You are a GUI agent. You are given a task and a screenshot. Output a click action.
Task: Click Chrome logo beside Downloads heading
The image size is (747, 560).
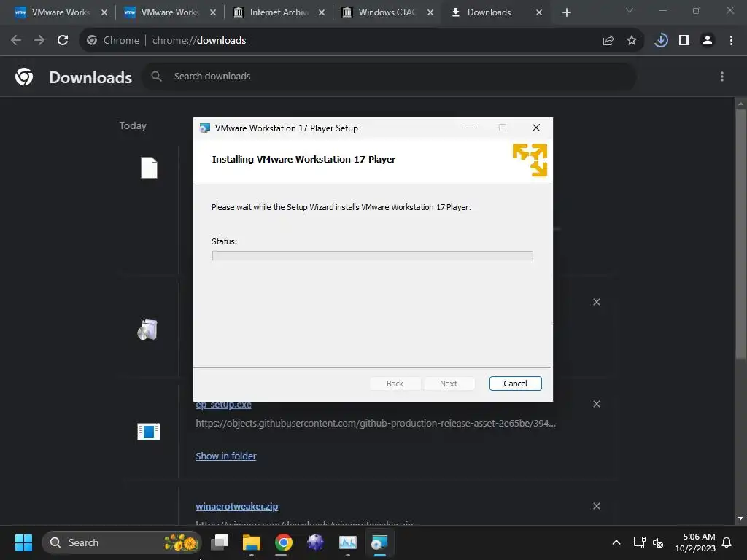coord(24,76)
